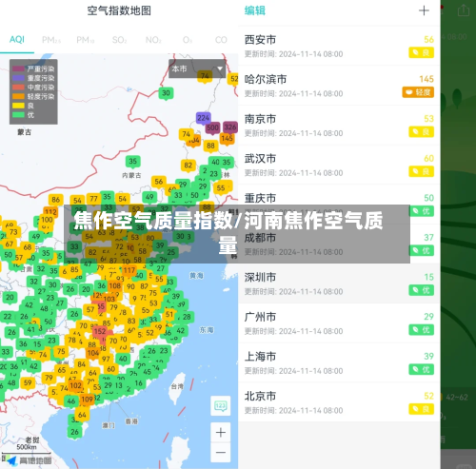Click the 严重污染 legend color swatch
476x469 pixels.
tap(18, 68)
